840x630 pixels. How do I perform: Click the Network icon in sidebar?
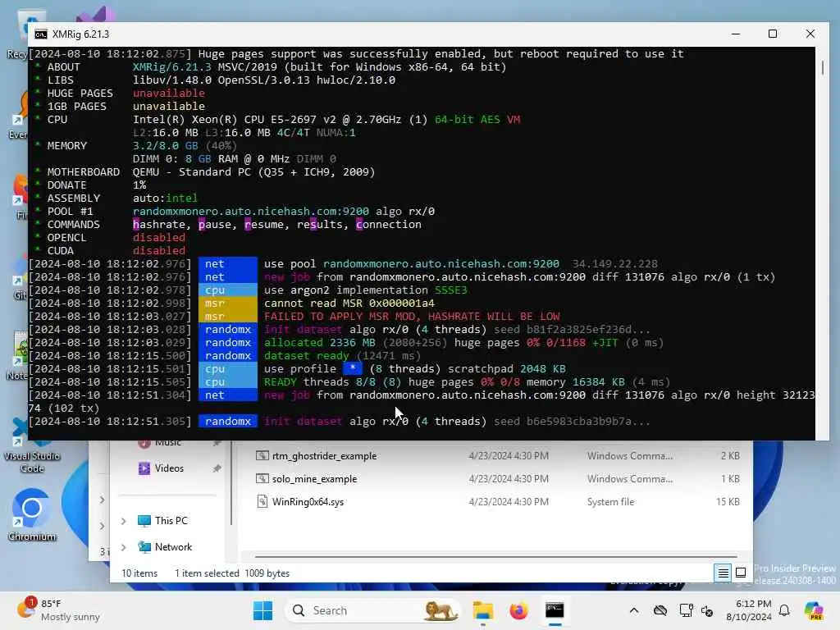[144, 547]
